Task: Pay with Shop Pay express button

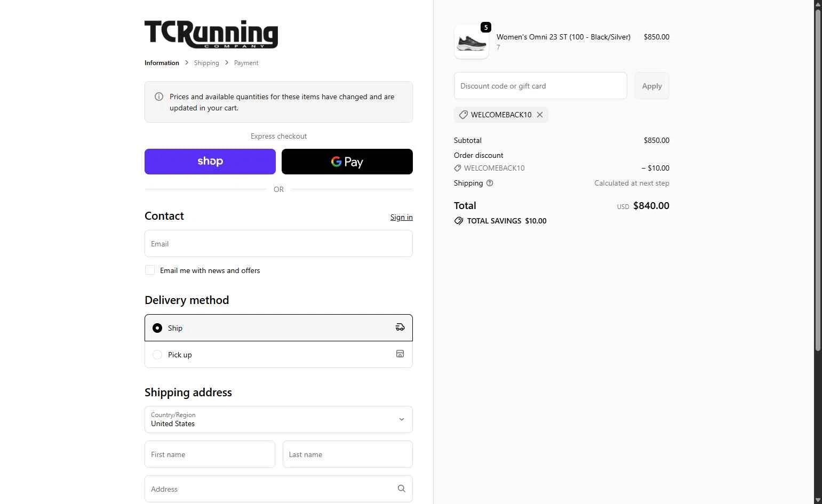Action: click(210, 162)
